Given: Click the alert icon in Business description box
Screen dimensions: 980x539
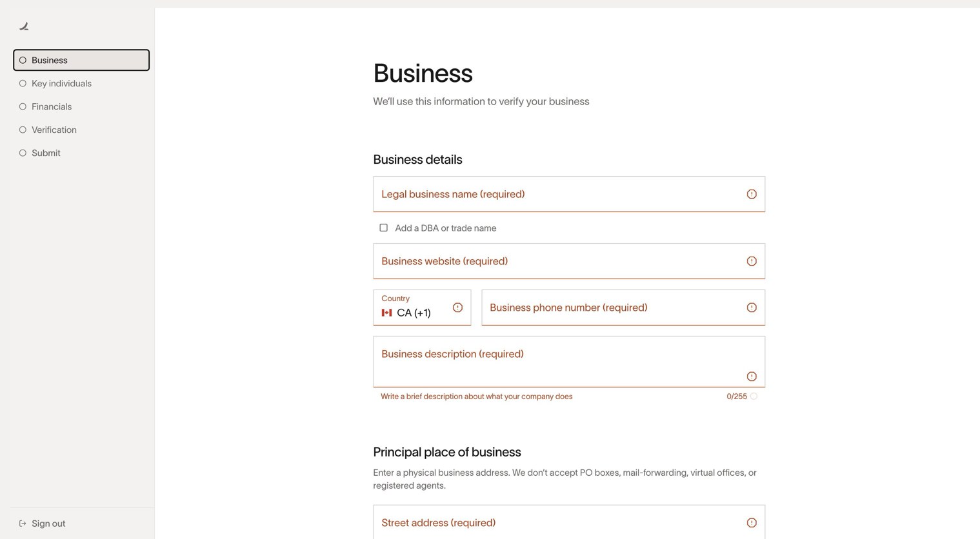Looking at the screenshot, I should [x=752, y=377].
